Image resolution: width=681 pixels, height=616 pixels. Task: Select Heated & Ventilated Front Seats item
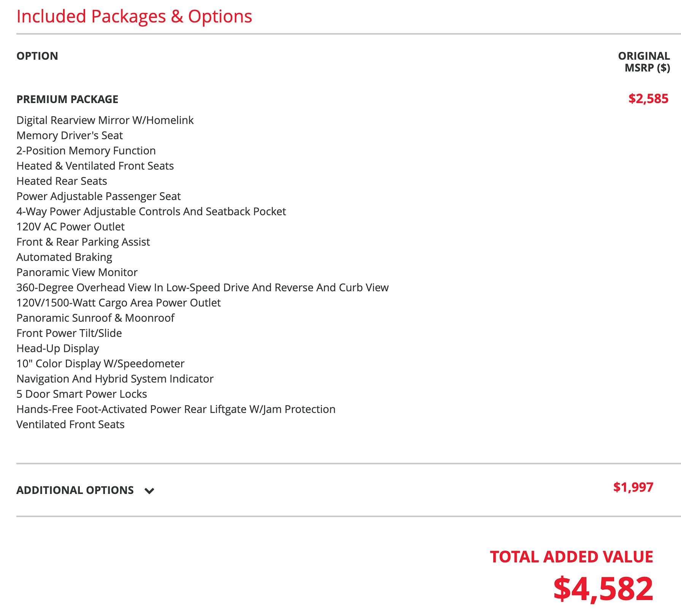click(95, 166)
